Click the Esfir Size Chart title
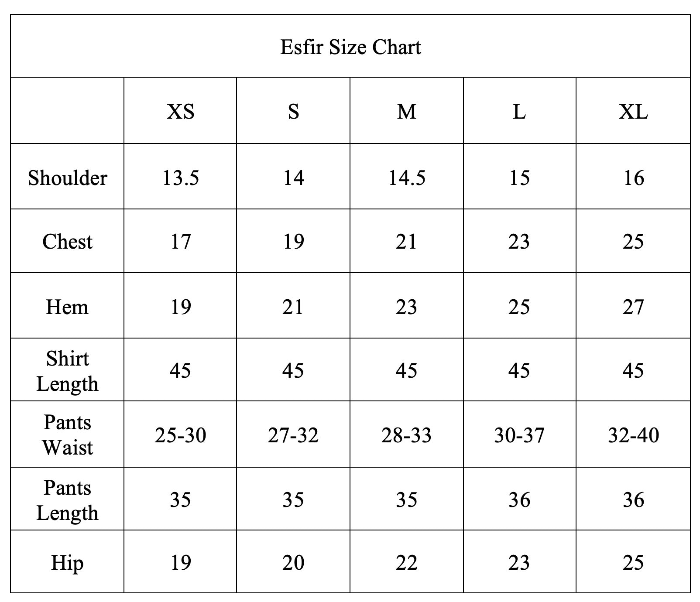The height and width of the screenshot is (602, 700). [x=350, y=47]
